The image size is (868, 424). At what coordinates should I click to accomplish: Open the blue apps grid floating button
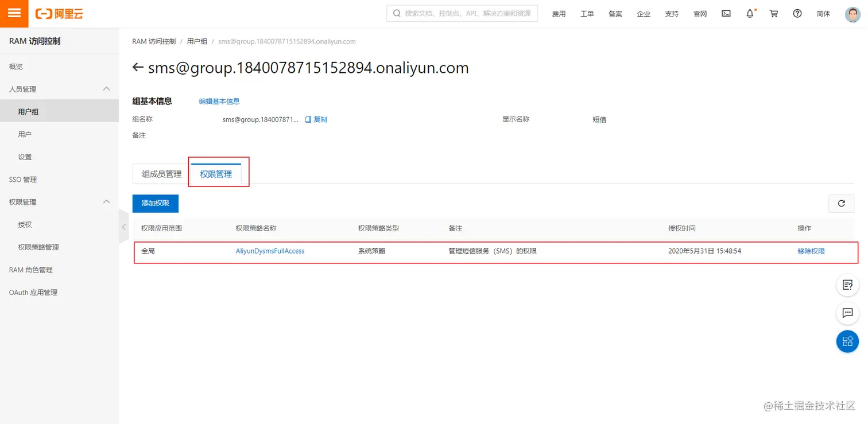pyautogui.click(x=847, y=341)
